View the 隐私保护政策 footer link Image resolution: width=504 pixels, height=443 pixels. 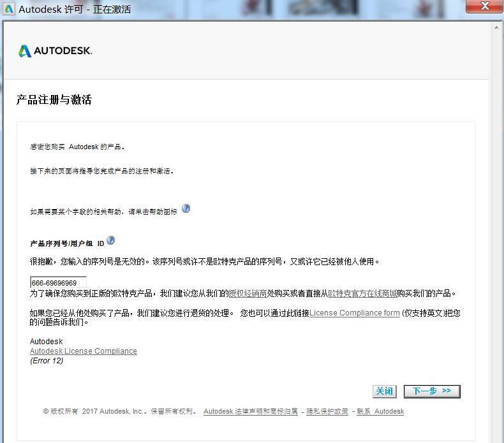click(x=327, y=412)
